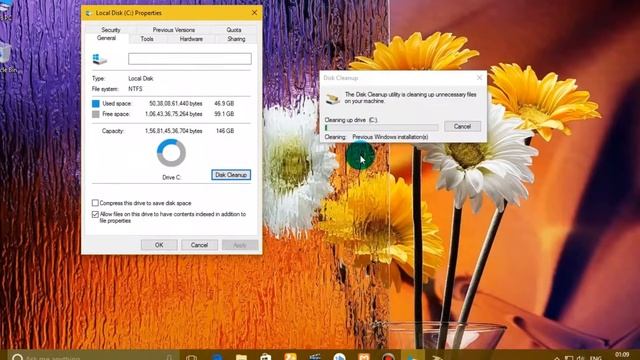Click the cleaning progress bar

(381, 128)
